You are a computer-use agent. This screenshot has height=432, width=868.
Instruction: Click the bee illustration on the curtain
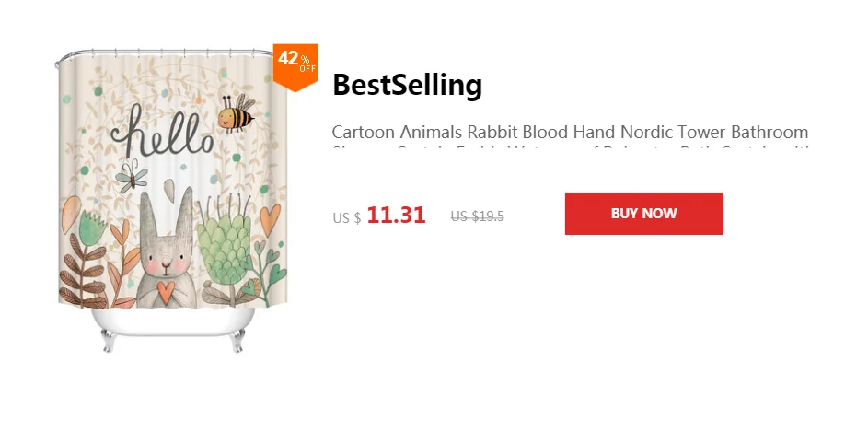232,112
